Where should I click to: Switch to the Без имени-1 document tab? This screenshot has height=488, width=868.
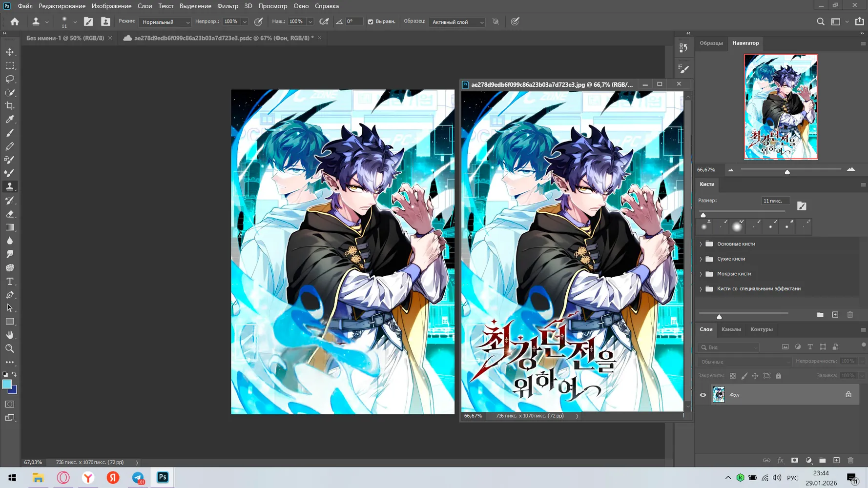[65, 38]
